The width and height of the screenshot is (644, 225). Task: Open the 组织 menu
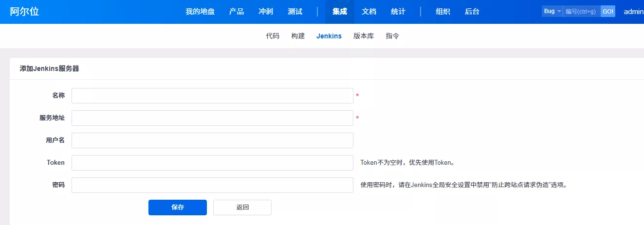(442, 12)
